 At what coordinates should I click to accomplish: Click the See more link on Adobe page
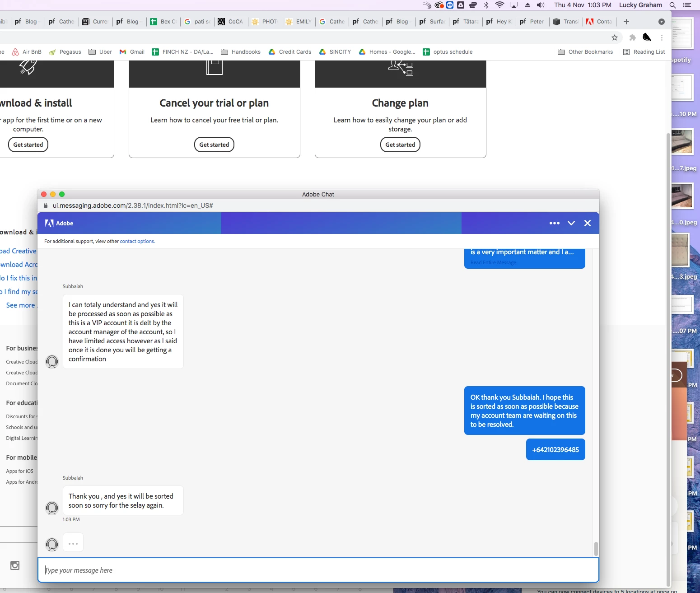coord(21,305)
